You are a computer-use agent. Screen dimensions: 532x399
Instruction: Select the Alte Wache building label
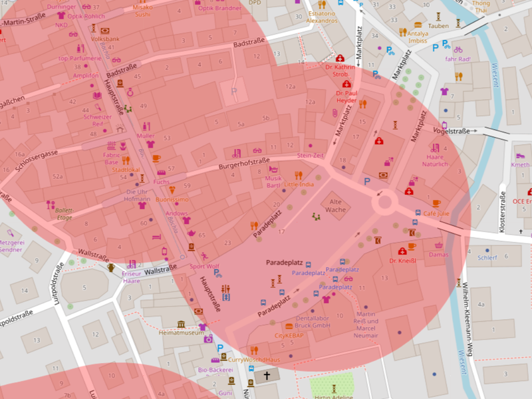336,205
